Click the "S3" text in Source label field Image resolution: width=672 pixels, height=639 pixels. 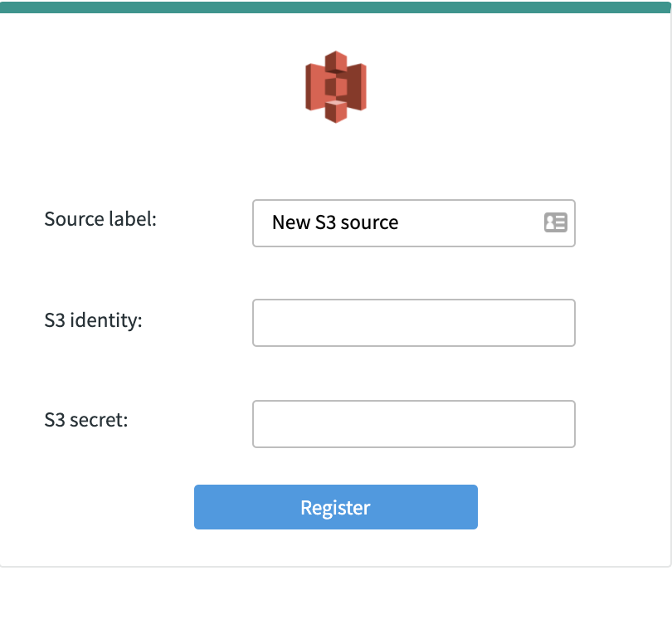[x=325, y=222]
